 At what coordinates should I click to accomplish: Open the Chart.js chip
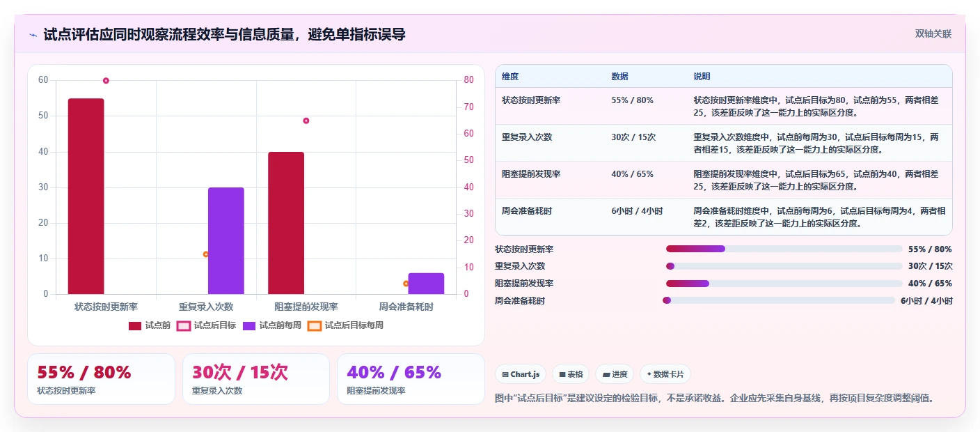(521, 374)
